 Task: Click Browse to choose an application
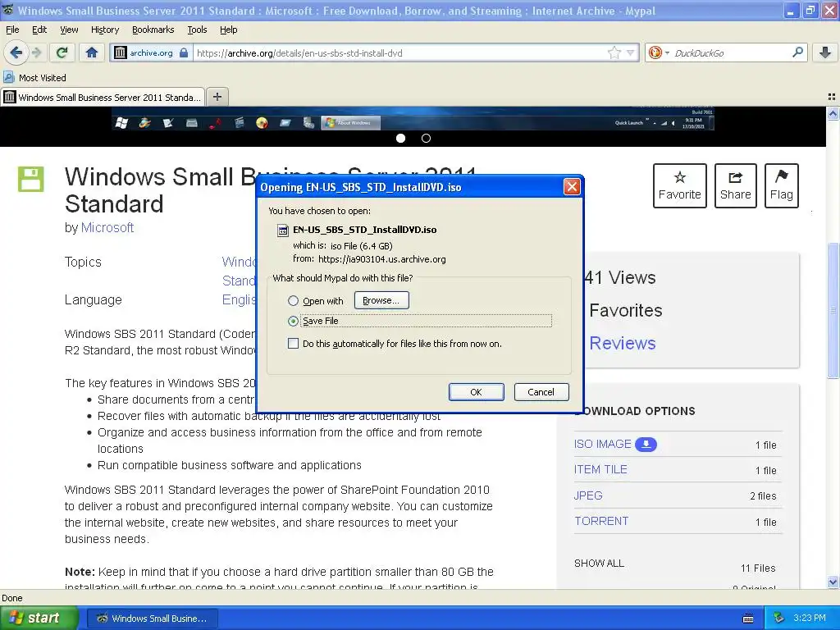[381, 300]
